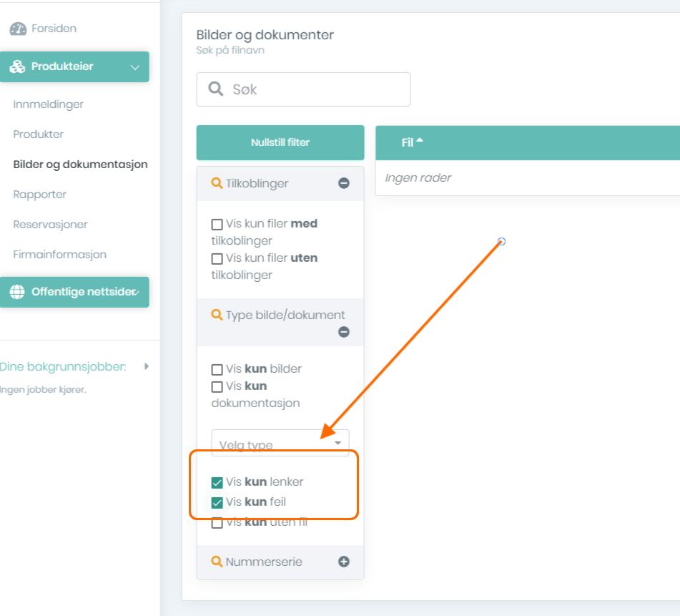Tick the Vis kun bilder checkbox
The image size is (680, 616).
pos(217,370)
